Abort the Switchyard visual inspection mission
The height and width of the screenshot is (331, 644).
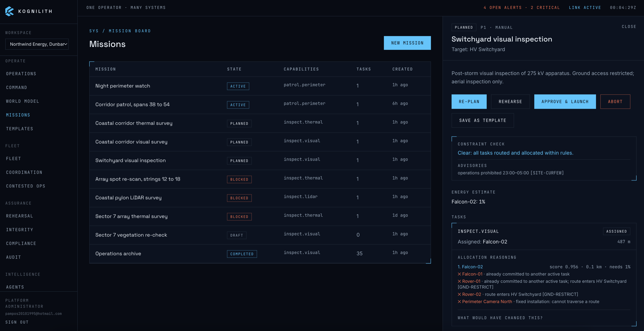pyautogui.click(x=615, y=101)
